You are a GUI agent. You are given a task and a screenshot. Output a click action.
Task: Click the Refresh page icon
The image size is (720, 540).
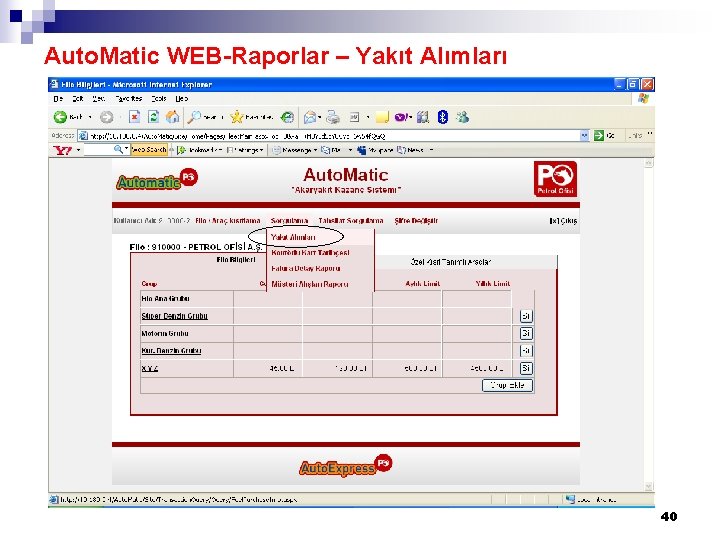pyautogui.click(x=153, y=117)
